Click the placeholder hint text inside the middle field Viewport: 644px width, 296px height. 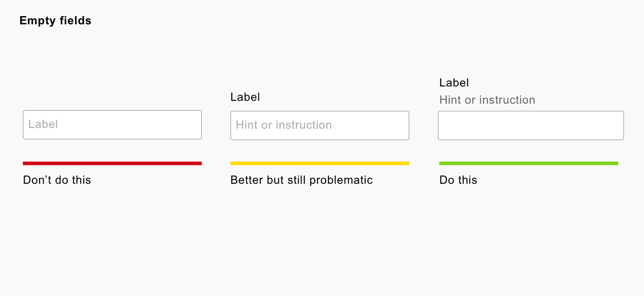284,125
